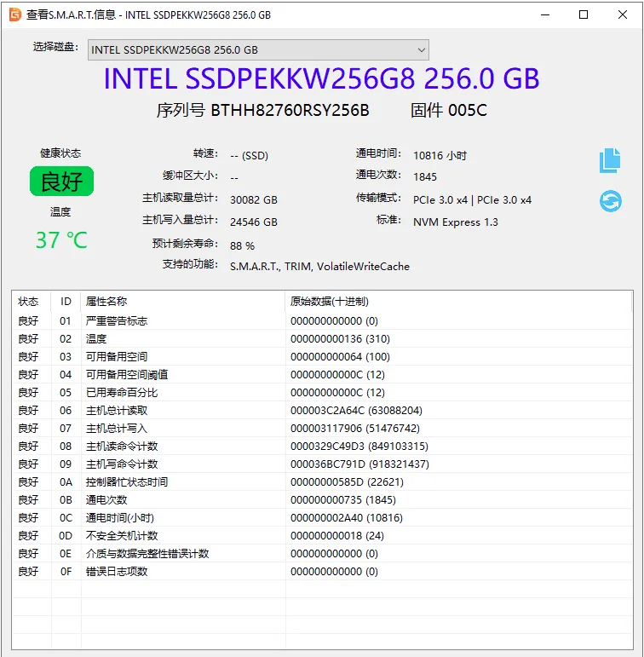
Task: Click the green 良好 health status badge
Action: tap(61, 181)
